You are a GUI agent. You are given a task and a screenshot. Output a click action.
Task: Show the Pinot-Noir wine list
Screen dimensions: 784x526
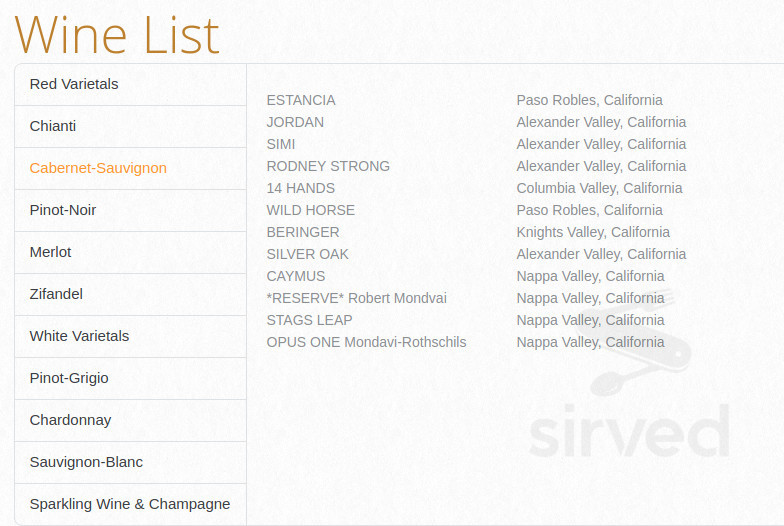point(63,210)
